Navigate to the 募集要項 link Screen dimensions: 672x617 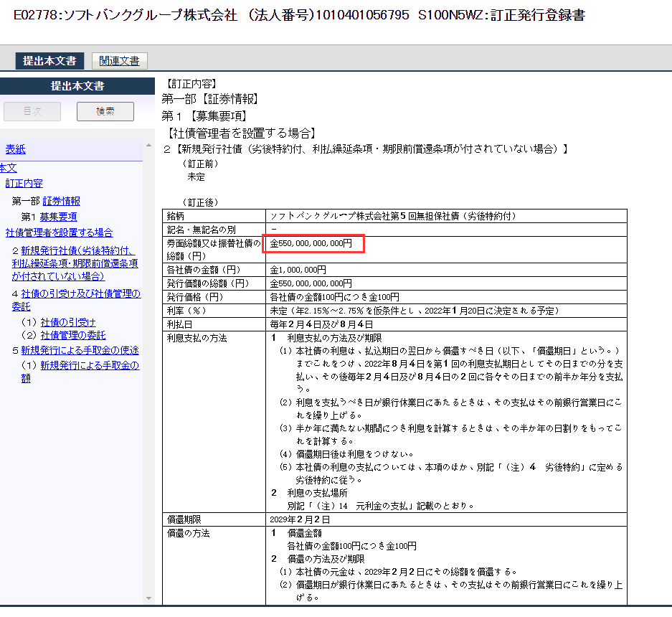[x=58, y=217]
